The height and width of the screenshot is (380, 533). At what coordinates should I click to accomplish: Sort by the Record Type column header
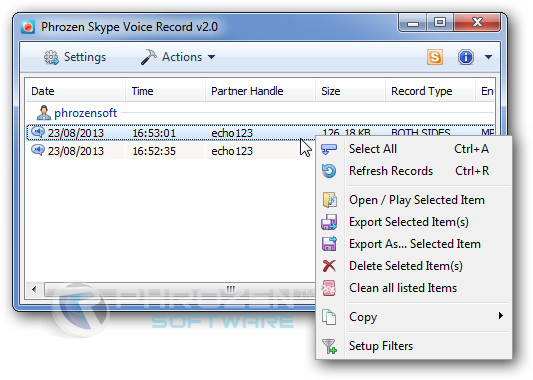[430, 91]
